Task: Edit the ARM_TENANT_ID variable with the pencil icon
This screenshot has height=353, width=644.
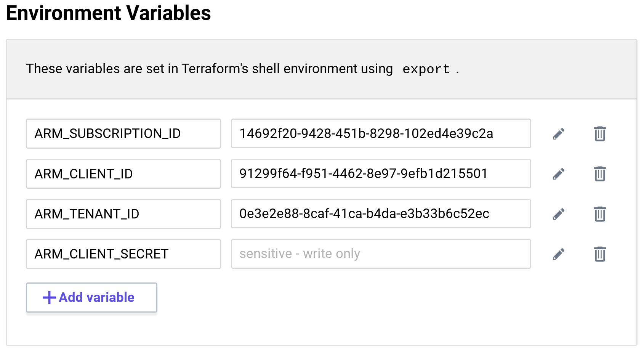Action: 559,214
